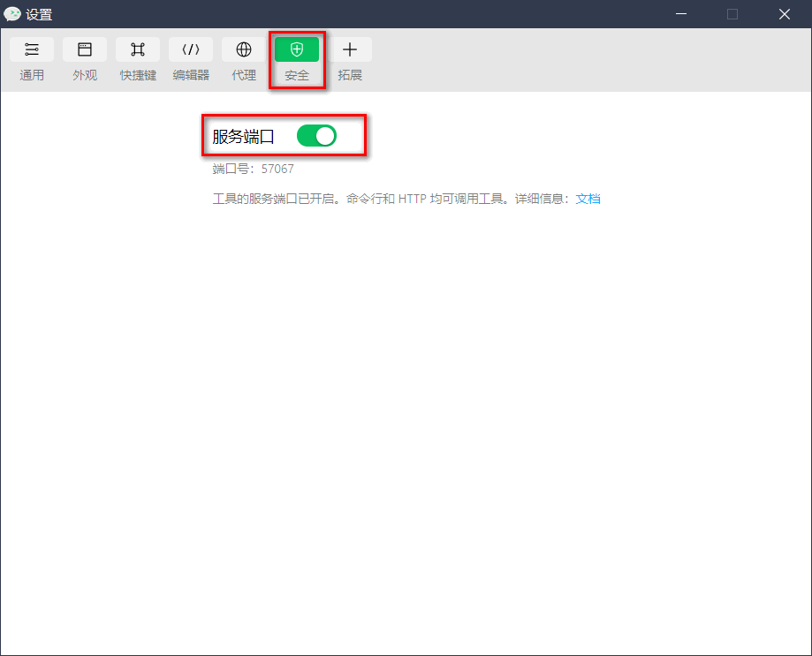The width and height of the screenshot is (812, 656).
Task: Click the 编辑器 text label
Action: pos(191,76)
